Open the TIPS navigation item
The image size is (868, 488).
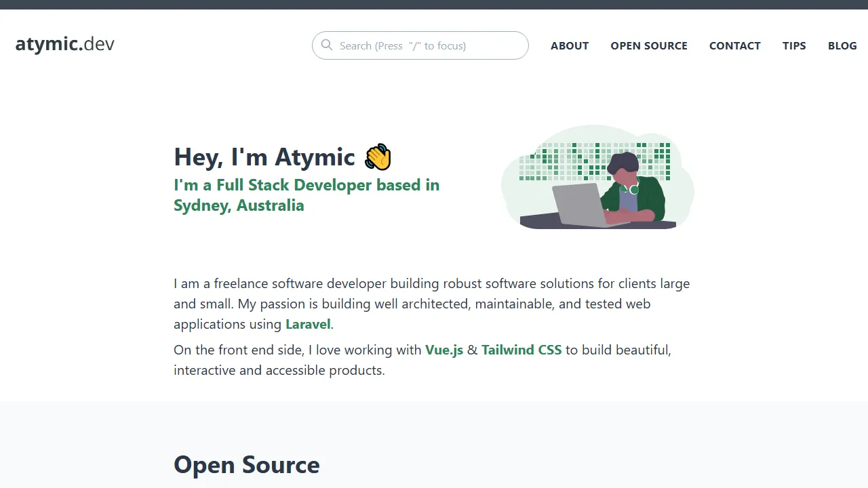click(x=794, y=45)
